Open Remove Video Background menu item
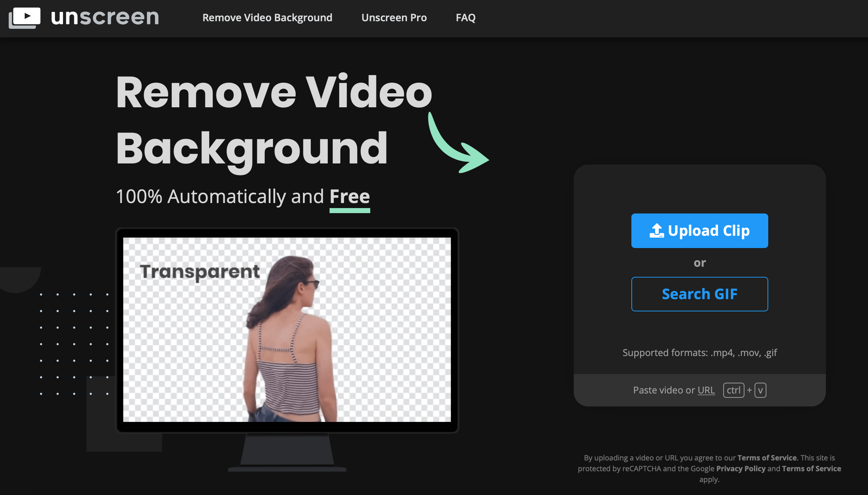 tap(267, 18)
